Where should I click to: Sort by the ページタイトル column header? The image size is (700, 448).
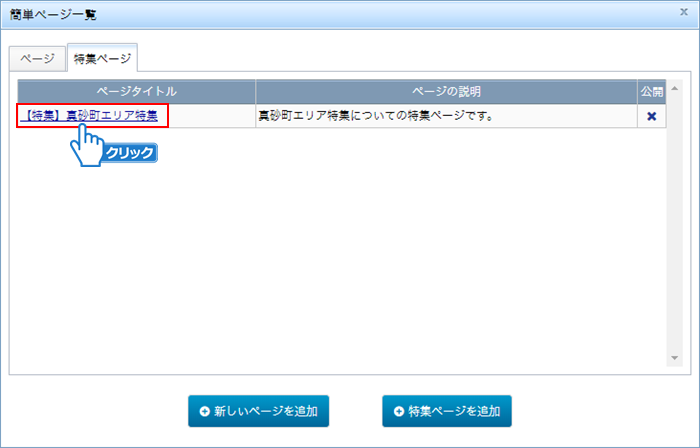pyautogui.click(x=136, y=91)
